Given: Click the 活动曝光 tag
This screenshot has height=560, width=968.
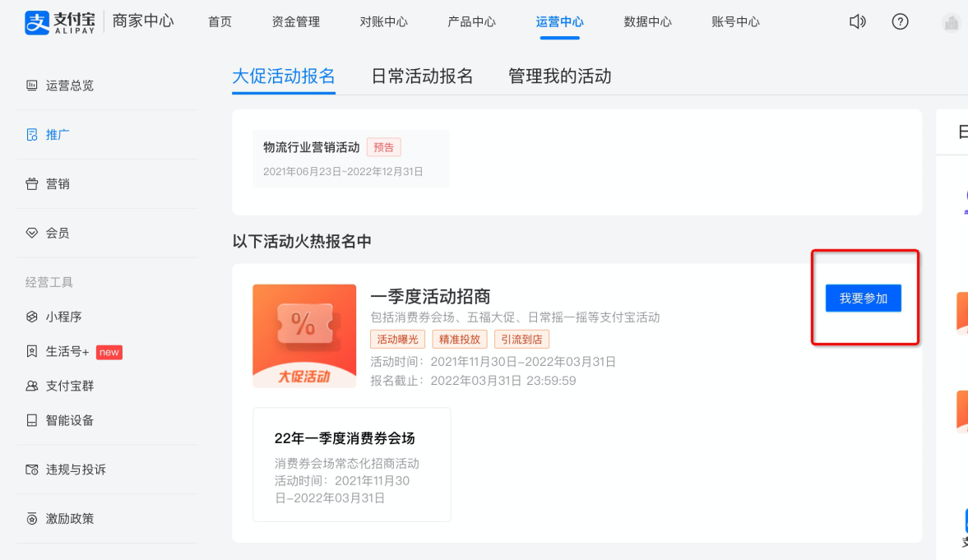Looking at the screenshot, I should pyautogui.click(x=397, y=339).
